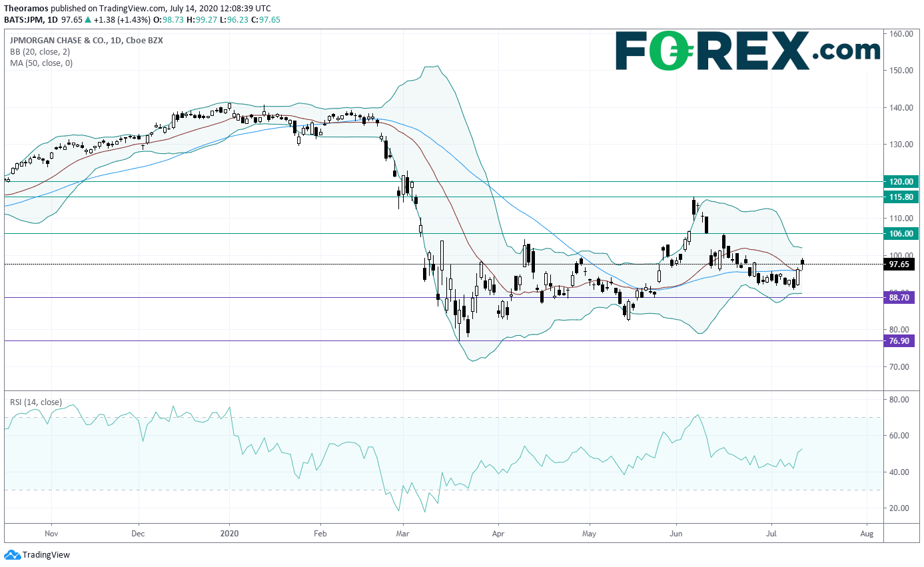Click the FOREX.com logo
This screenshot has width=924, height=567.
click(x=747, y=51)
